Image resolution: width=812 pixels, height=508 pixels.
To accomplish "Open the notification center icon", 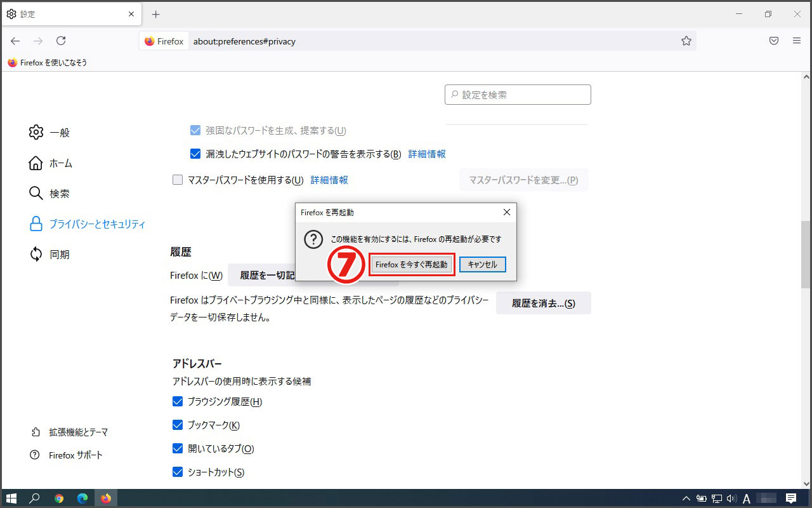I will click(x=791, y=498).
